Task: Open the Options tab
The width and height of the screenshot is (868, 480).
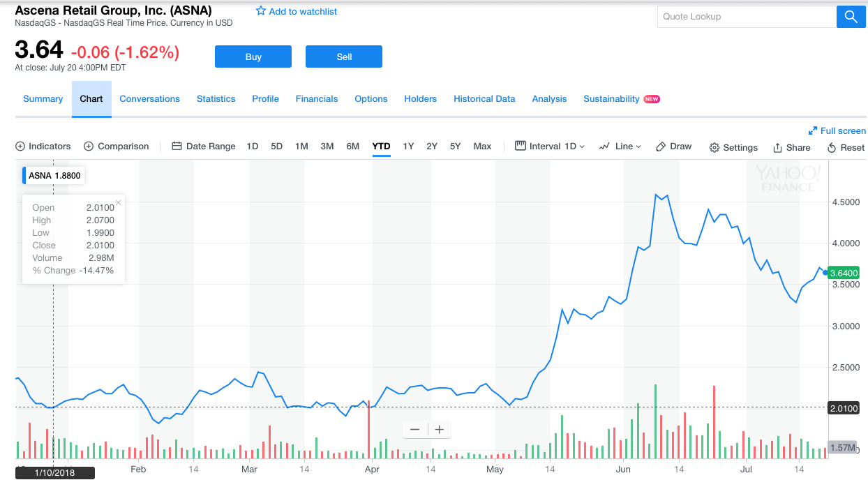Action: tap(371, 99)
